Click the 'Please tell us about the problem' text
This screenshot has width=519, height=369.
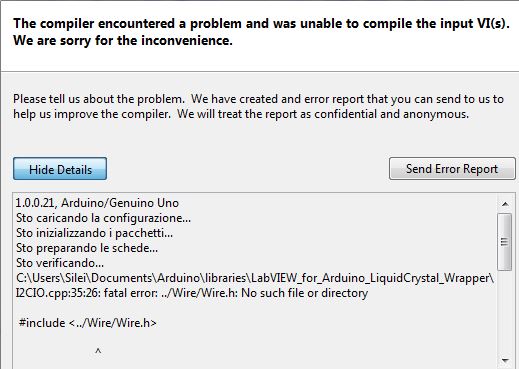pyautogui.click(x=99, y=99)
